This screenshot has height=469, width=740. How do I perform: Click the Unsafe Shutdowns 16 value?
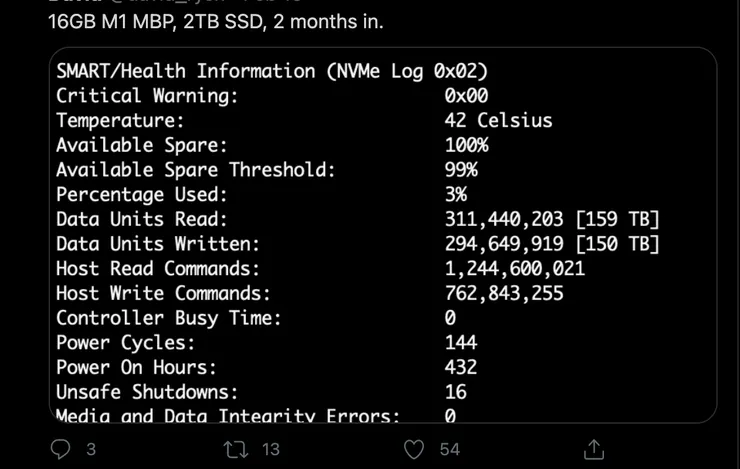[x=455, y=392]
